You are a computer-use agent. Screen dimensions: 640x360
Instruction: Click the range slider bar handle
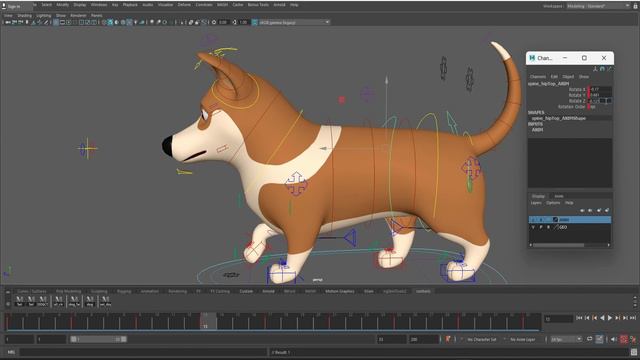pos(98,339)
